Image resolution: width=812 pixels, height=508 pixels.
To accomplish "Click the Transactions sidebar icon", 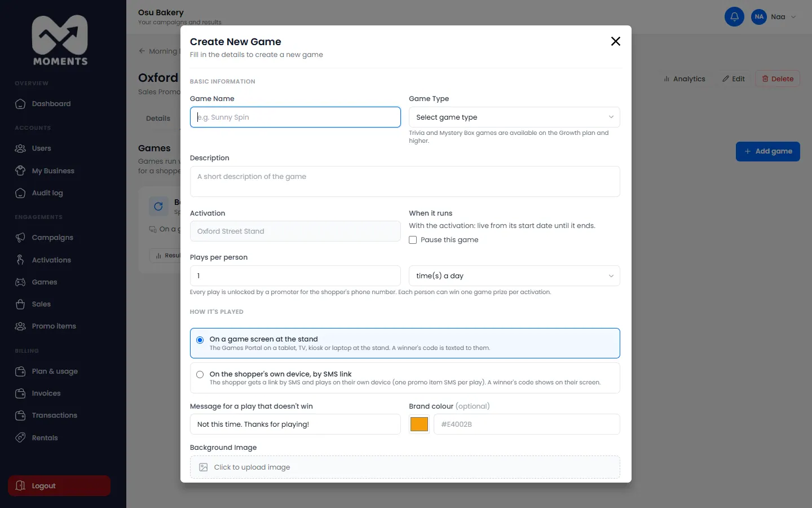I will pos(20,415).
